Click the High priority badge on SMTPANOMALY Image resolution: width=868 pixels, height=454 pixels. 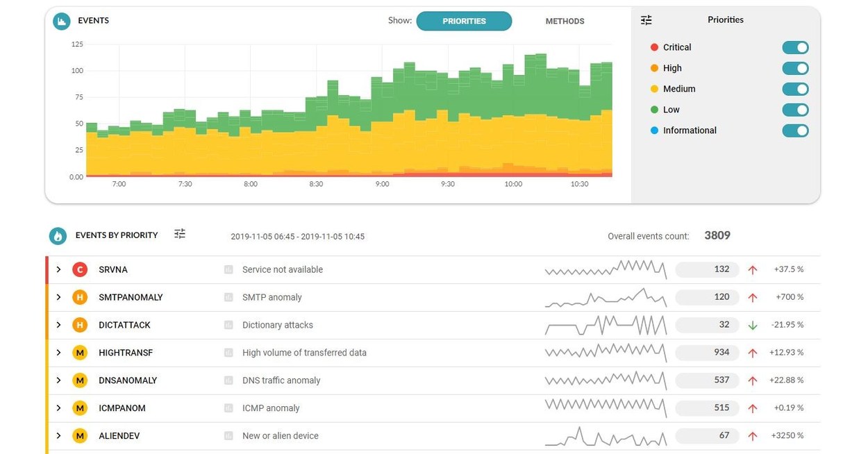(79, 296)
